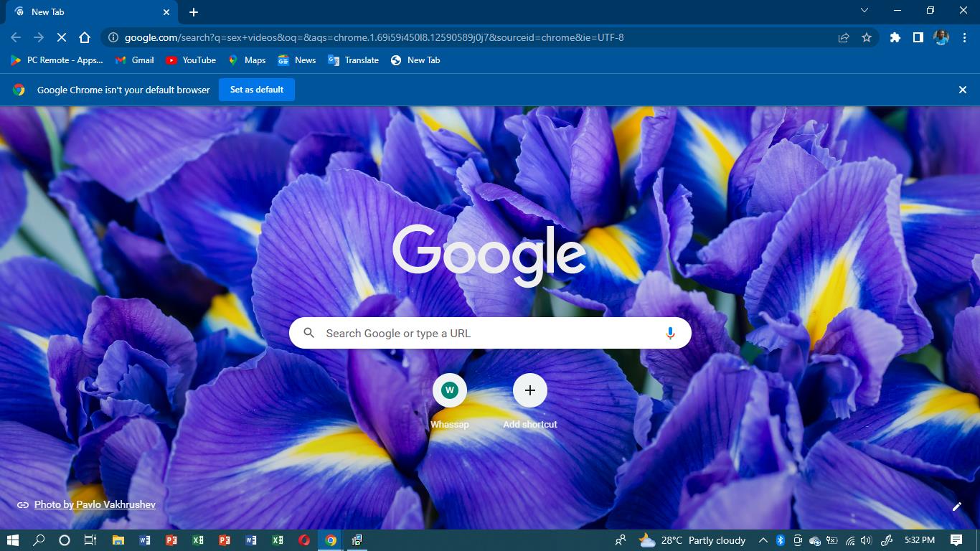This screenshot has height=551, width=980.
Task: Open the YouTube bookmark
Action: coord(191,60)
